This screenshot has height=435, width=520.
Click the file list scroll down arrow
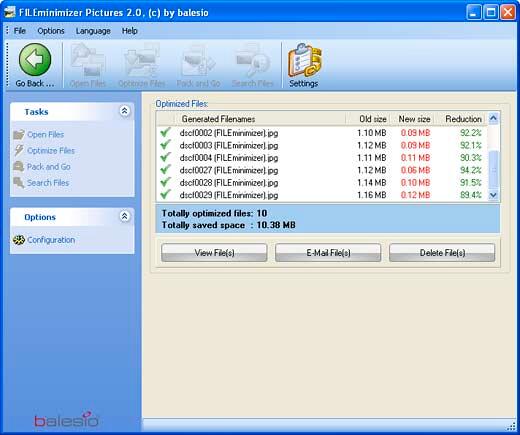(493, 195)
